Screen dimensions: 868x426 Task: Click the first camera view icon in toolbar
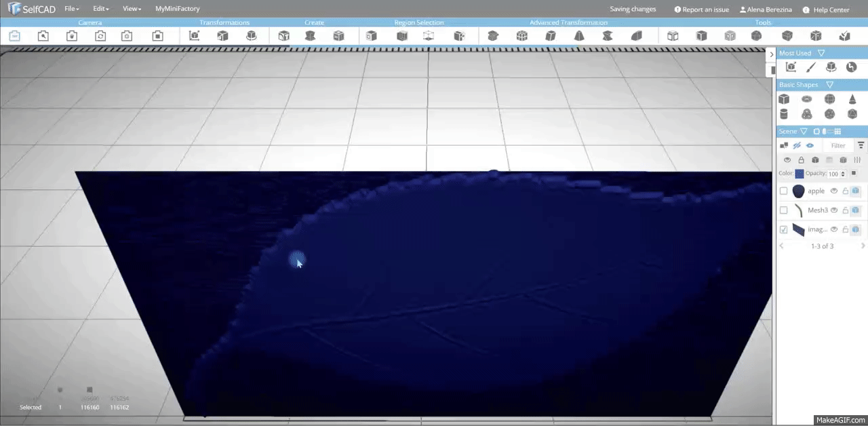(x=14, y=36)
